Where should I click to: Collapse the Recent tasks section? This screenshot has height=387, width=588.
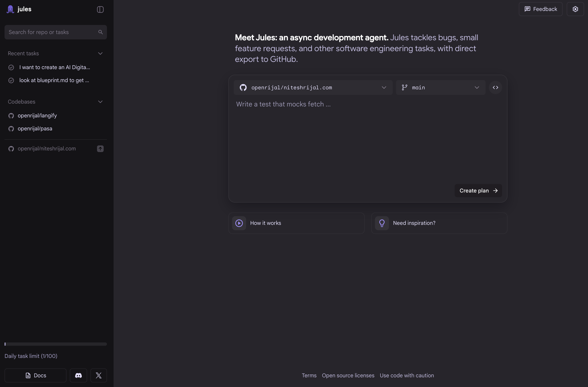(x=100, y=54)
